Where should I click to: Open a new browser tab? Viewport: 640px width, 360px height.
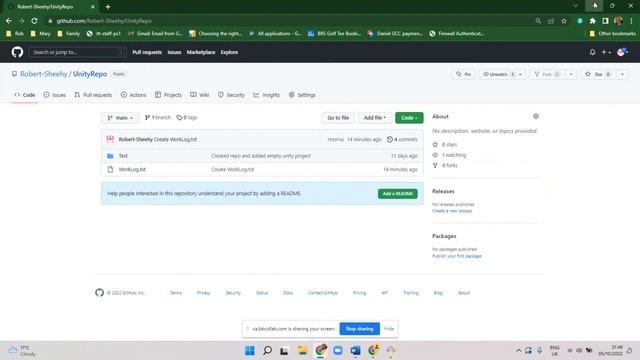[x=108, y=7]
